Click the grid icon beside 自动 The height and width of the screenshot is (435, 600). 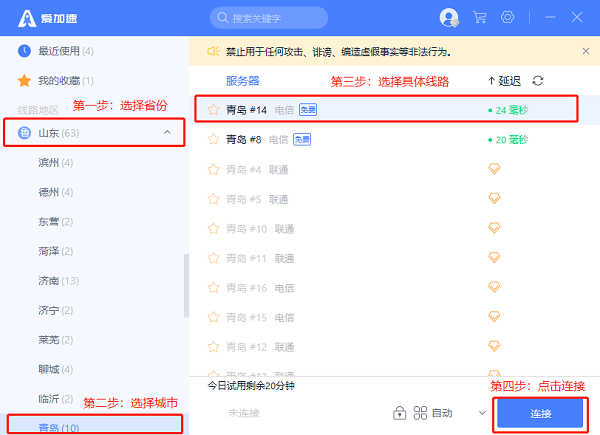coord(420,413)
